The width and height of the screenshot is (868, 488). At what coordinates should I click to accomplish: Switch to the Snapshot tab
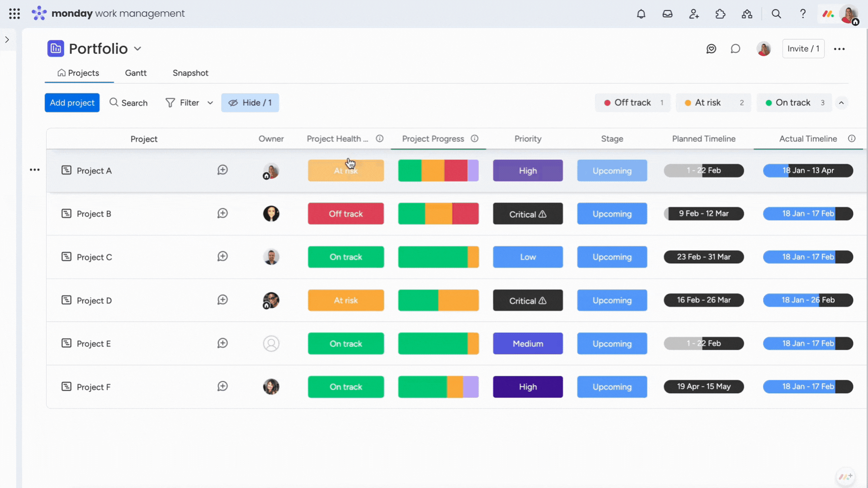coord(190,73)
